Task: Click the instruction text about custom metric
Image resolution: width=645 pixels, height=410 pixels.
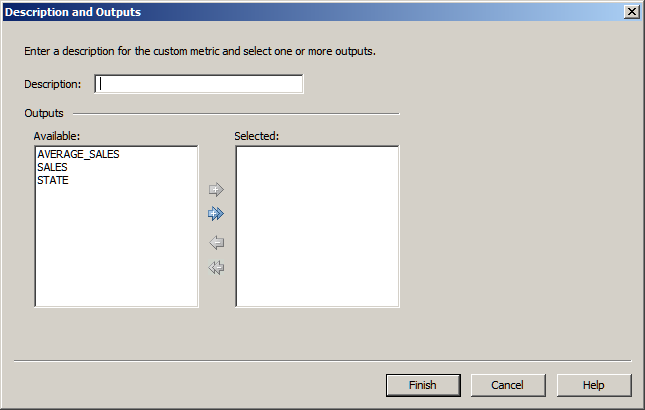Action: [200, 51]
